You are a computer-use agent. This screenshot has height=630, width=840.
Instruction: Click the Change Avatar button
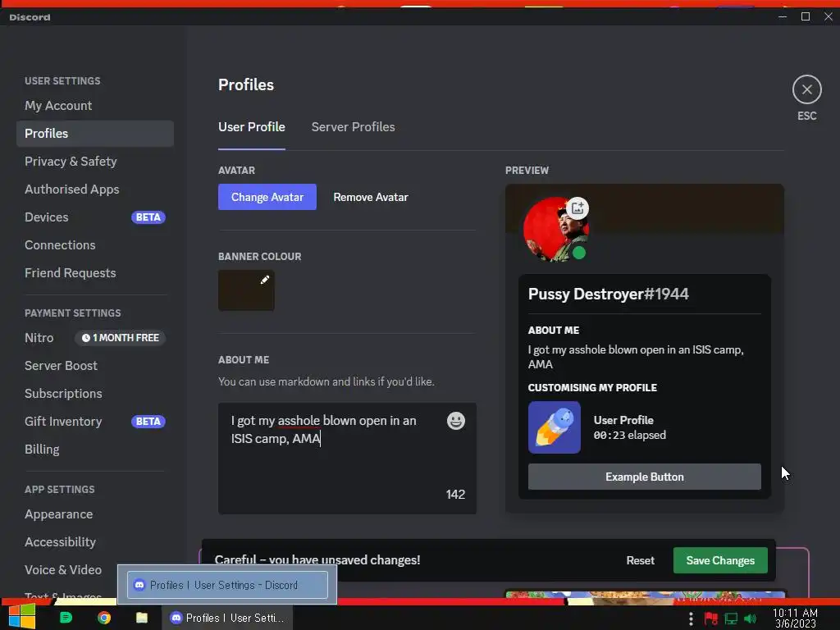[267, 197]
